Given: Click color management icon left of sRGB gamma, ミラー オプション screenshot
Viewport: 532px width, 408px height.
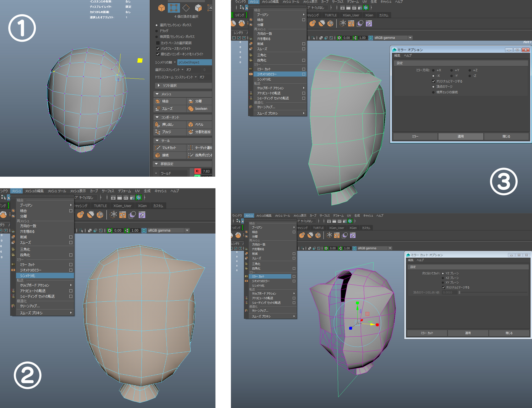Looking at the screenshot, I should (x=371, y=38).
